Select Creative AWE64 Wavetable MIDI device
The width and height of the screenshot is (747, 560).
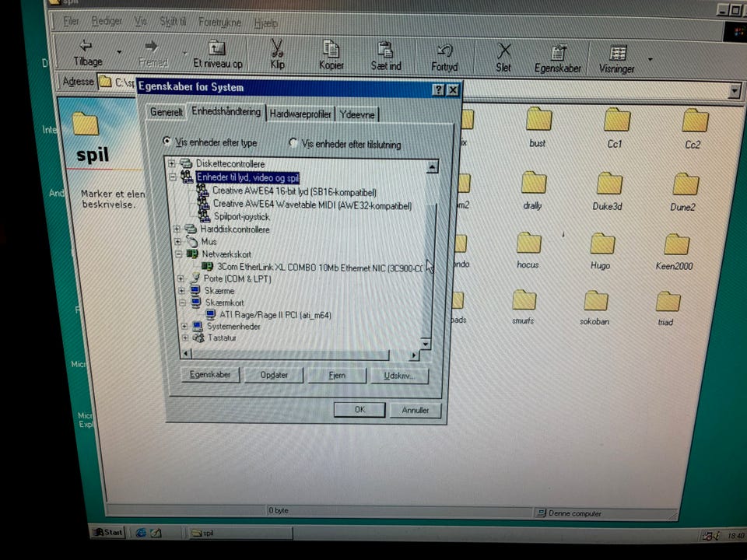click(312, 205)
